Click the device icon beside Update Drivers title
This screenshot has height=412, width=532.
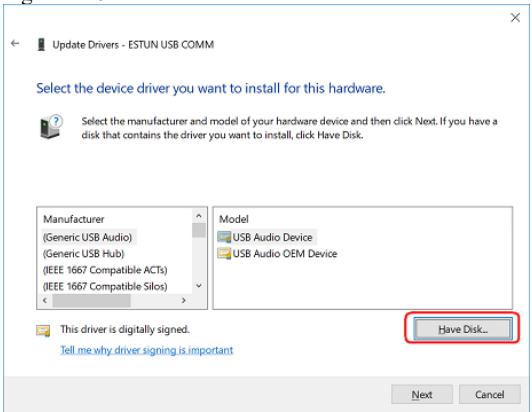click(41, 44)
